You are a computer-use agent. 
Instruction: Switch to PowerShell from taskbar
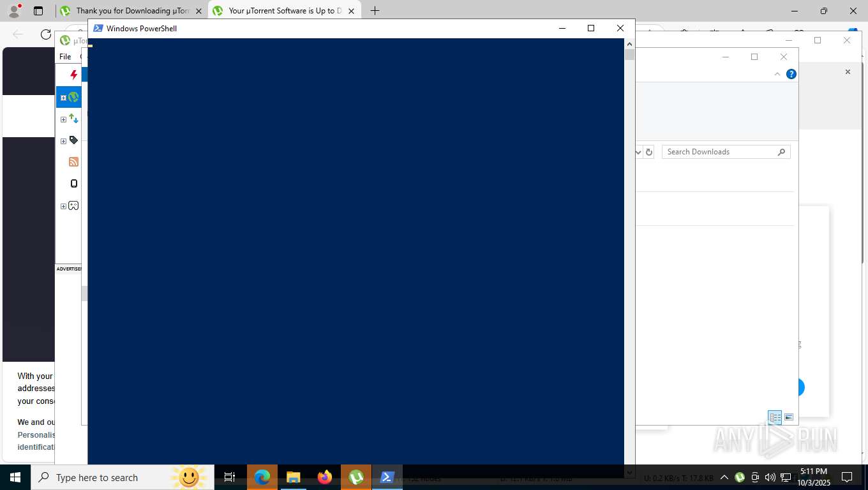[x=387, y=477]
